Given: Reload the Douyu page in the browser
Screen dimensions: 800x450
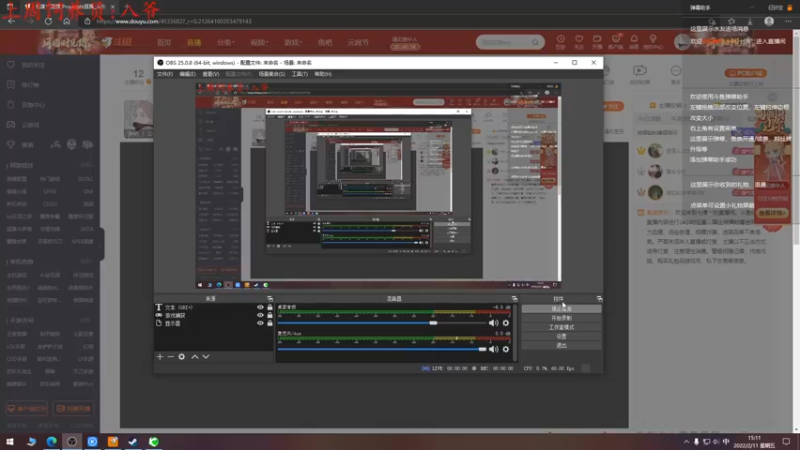Looking at the screenshot, I should [48, 21].
